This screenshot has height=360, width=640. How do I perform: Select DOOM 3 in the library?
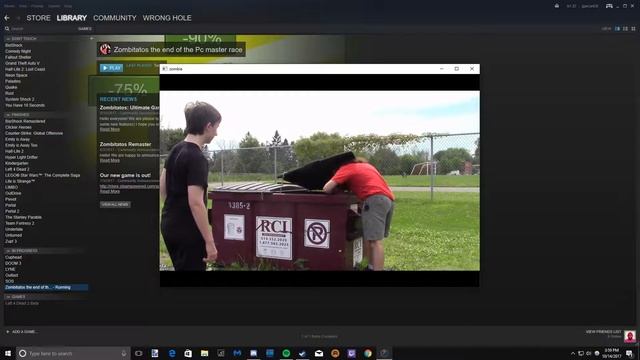(x=13, y=263)
